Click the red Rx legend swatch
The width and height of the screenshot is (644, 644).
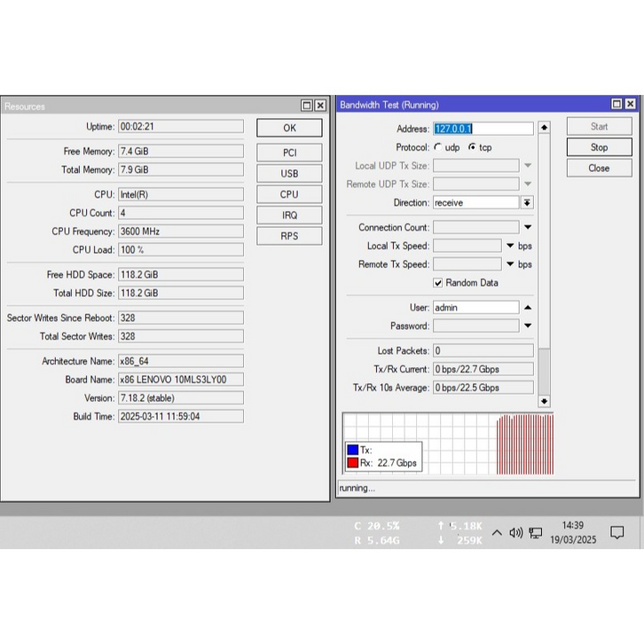352,463
